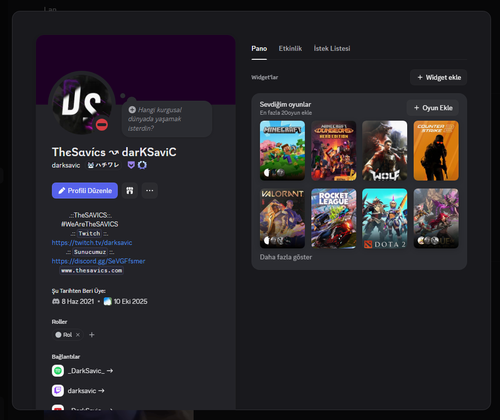This screenshot has height=420, width=500.
Task: Click the www.thesavics.com text
Action: coord(92,270)
